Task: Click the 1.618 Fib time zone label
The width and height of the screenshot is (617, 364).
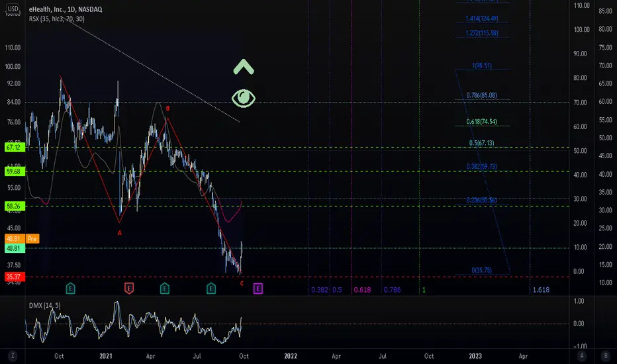Action: [541, 290]
